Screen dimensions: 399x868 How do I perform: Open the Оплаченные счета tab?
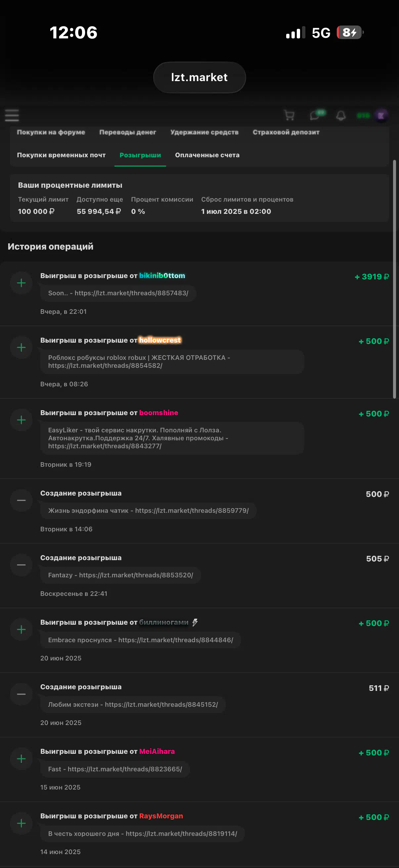(207, 155)
